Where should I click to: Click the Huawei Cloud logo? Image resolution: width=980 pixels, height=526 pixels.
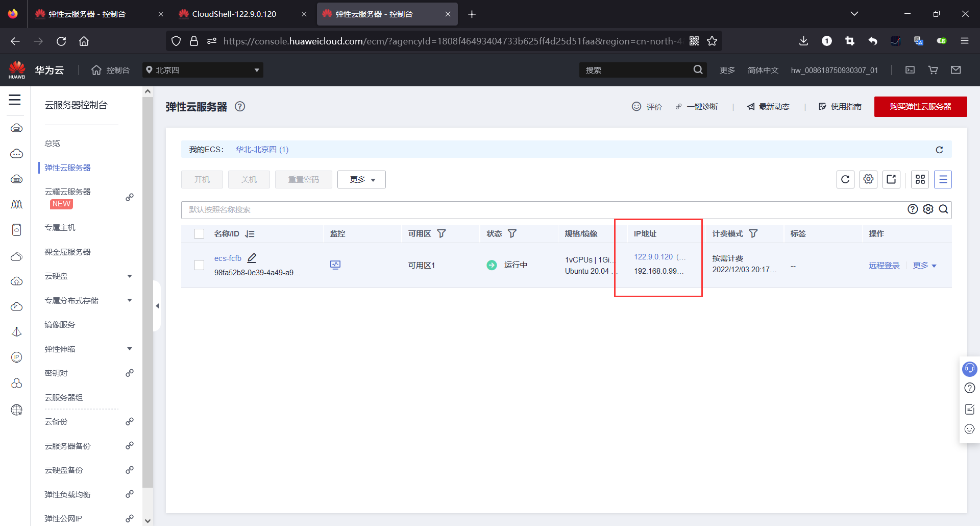pyautogui.click(x=17, y=70)
